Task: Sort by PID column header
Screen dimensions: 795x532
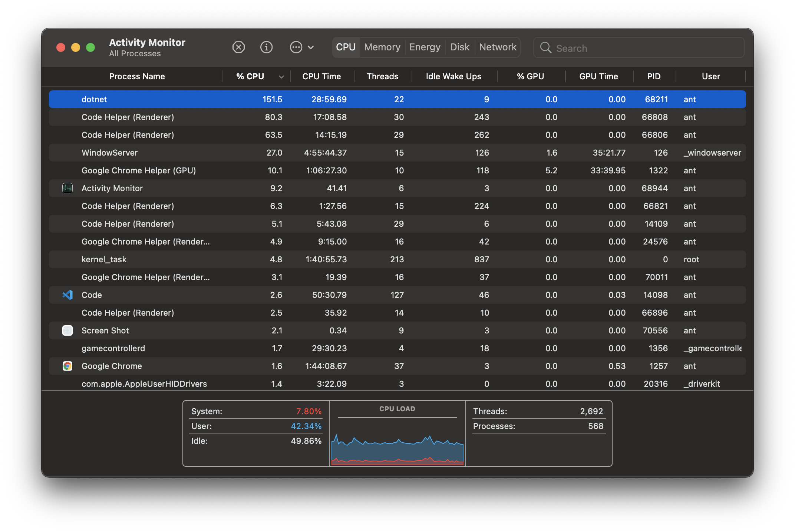Action: (654, 77)
